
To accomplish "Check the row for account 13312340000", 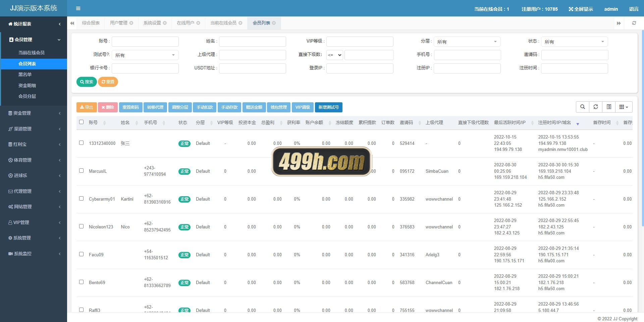I will 81,143.
